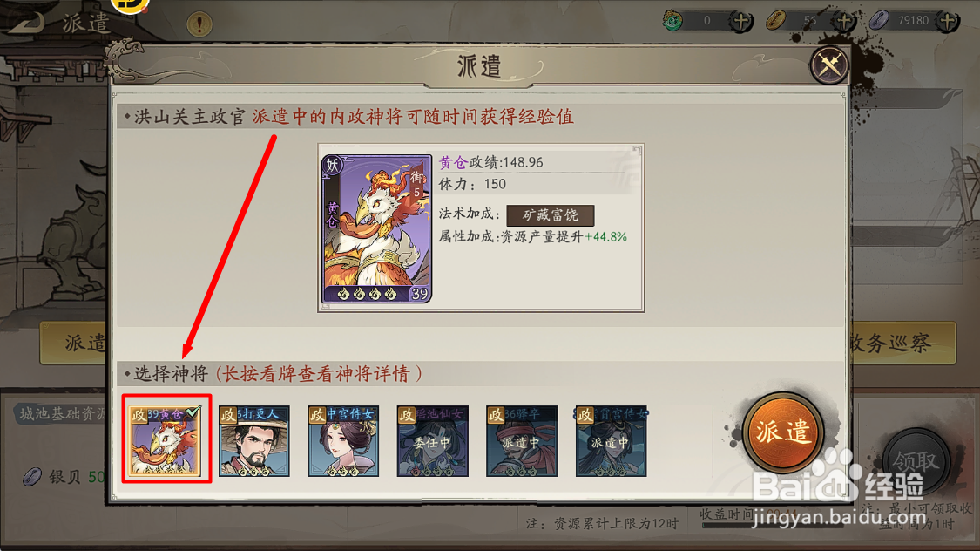
Task: Select the 驿卒 hero marked 派遣中
Action: coord(522,441)
